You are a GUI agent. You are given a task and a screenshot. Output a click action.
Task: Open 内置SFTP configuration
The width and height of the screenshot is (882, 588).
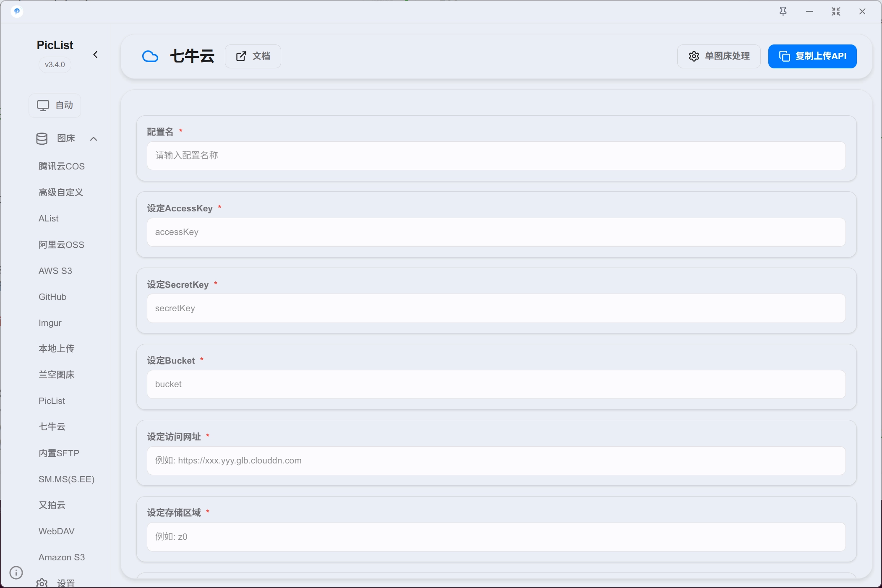[59, 453]
